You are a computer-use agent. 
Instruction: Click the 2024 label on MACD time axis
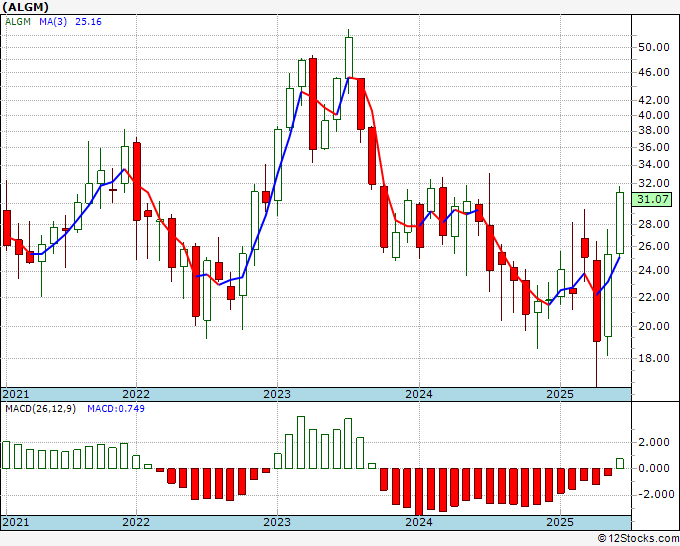(x=419, y=522)
